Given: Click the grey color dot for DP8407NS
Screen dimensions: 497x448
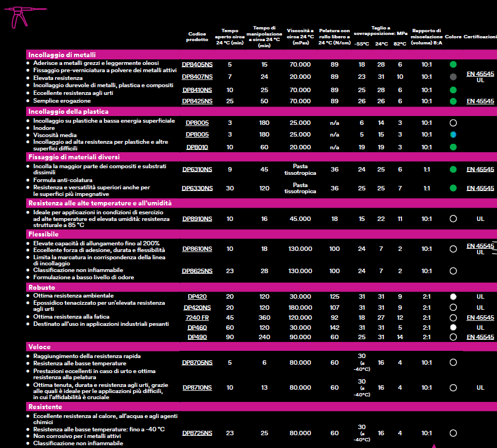Looking at the screenshot, I should click(453, 77).
